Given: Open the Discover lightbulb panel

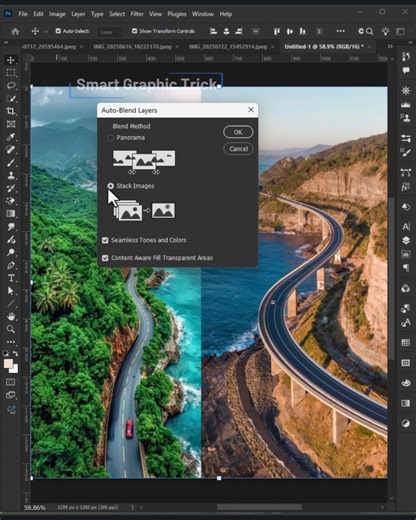Looking at the screenshot, I should (386, 31).
